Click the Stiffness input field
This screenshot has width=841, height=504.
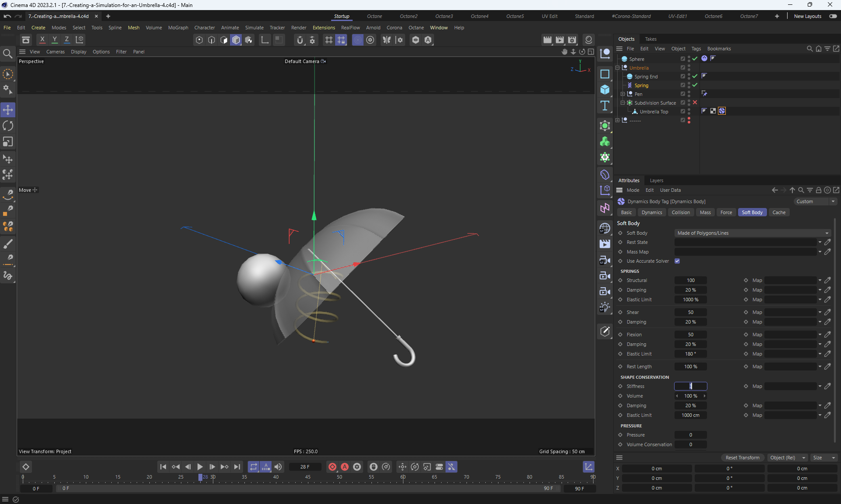(x=690, y=386)
